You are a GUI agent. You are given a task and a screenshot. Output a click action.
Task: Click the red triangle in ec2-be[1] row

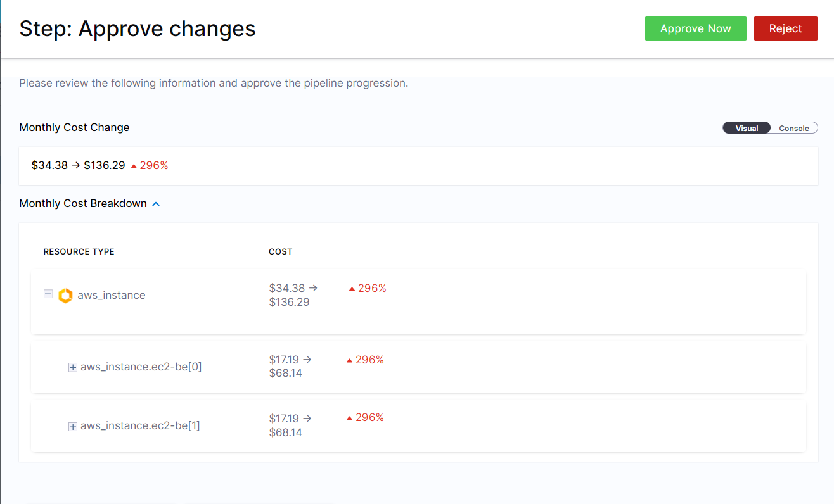click(349, 419)
